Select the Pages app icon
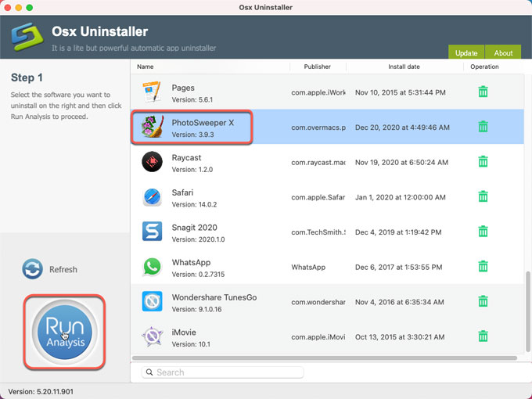This screenshot has width=532, height=399. [152, 92]
